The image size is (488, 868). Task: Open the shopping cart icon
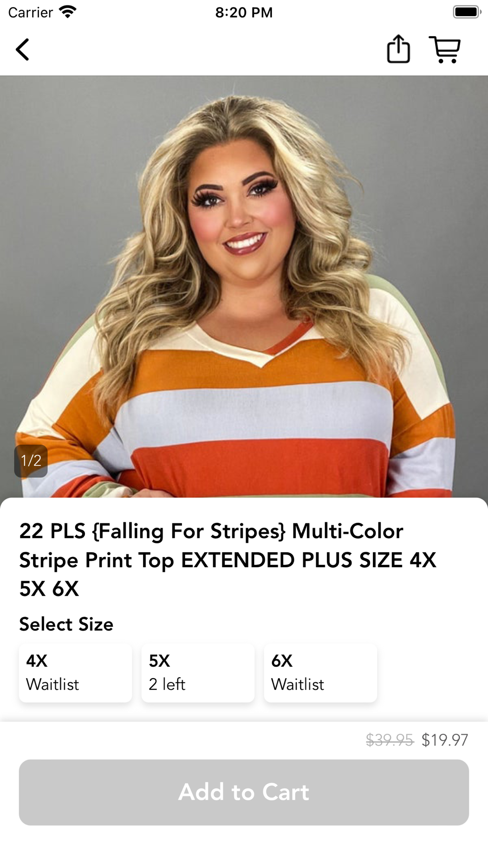click(445, 49)
